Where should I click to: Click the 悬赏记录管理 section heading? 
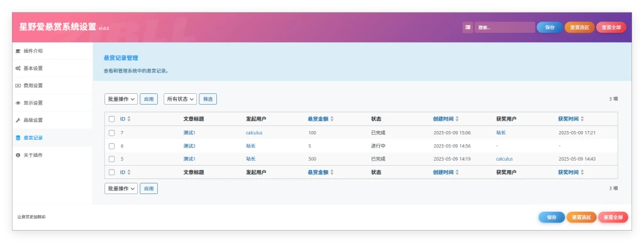coord(121,58)
